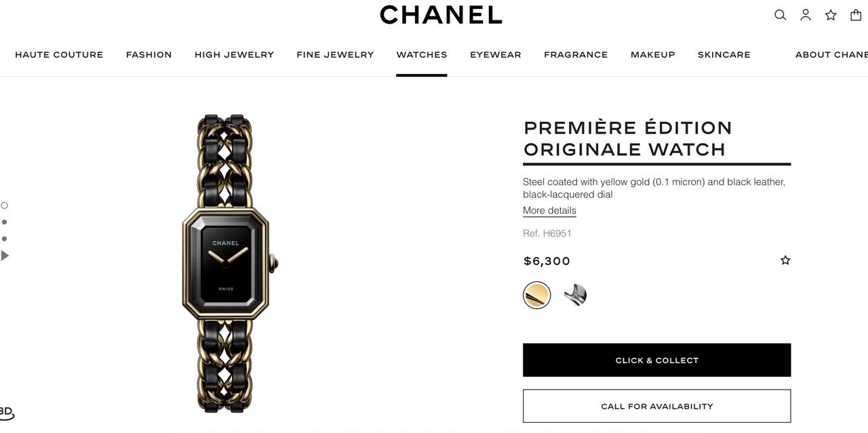This screenshot has height=433, width=868.
Task: Select the second image indicator dot
Action: (x=4, y=222)
